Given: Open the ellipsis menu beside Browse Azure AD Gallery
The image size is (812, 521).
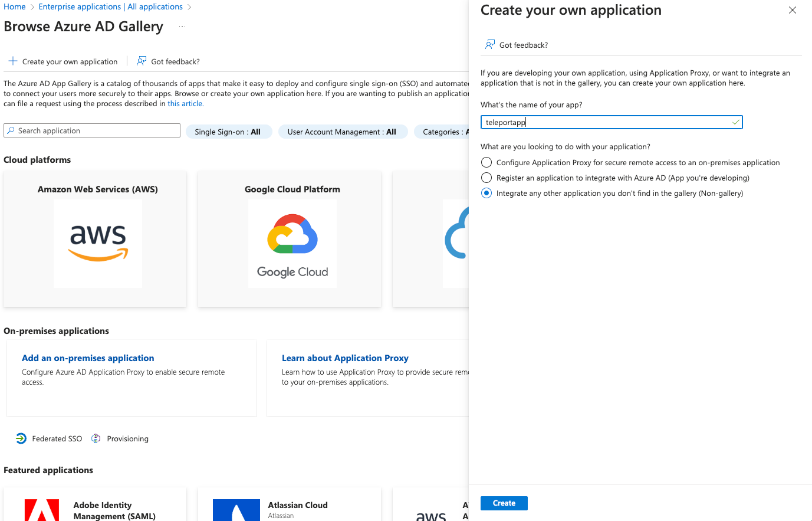Looking at the screenshot, I should coord(182,27).
